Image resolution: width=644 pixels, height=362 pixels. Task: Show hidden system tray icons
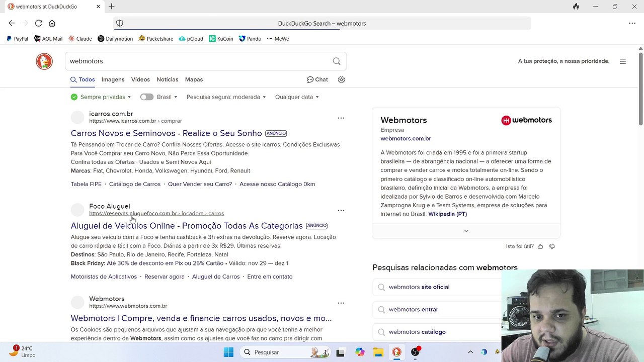[470, 352]
